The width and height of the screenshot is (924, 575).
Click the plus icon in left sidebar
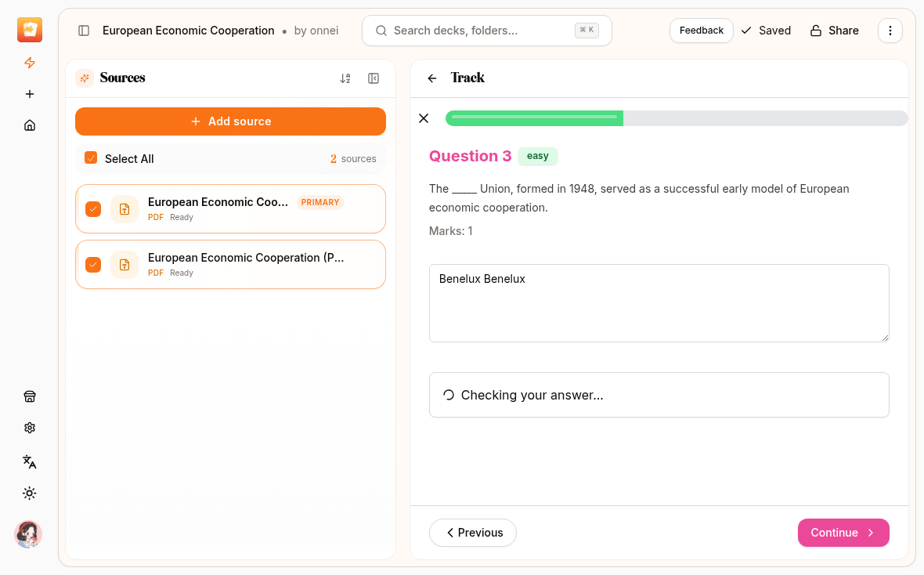pos(30,94)
